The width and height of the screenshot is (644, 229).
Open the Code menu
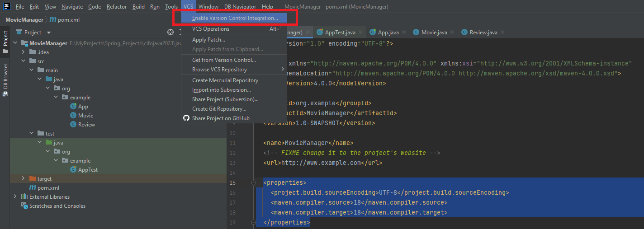95,7
